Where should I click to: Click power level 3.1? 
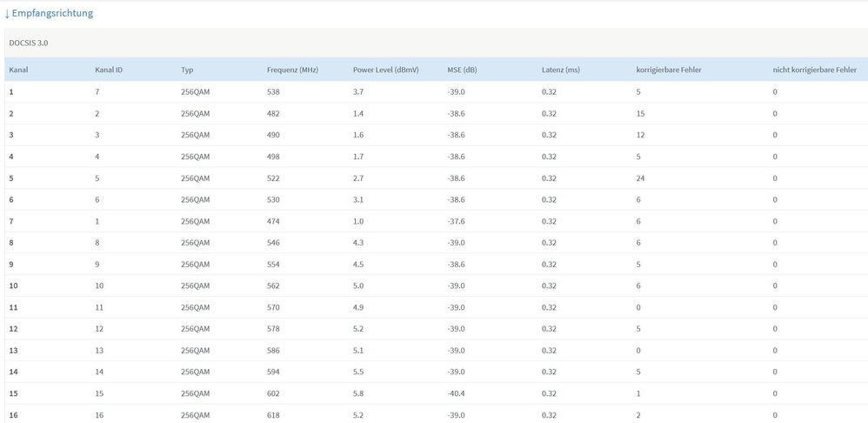click(358, 200)
